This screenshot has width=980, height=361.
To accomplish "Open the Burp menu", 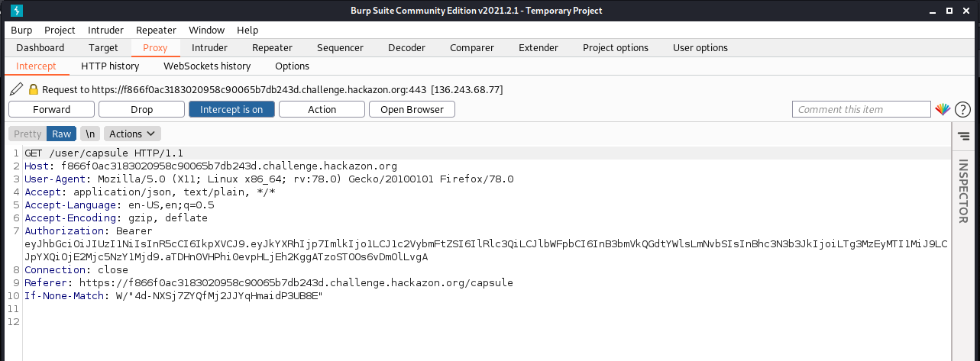I will point(22,30).
